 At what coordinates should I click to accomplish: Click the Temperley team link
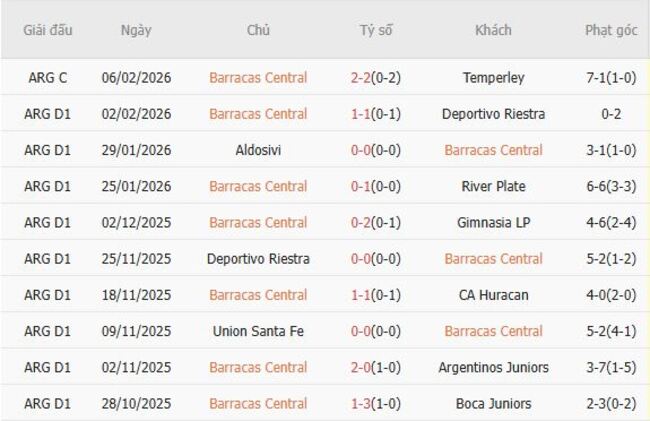coord(493,77)
